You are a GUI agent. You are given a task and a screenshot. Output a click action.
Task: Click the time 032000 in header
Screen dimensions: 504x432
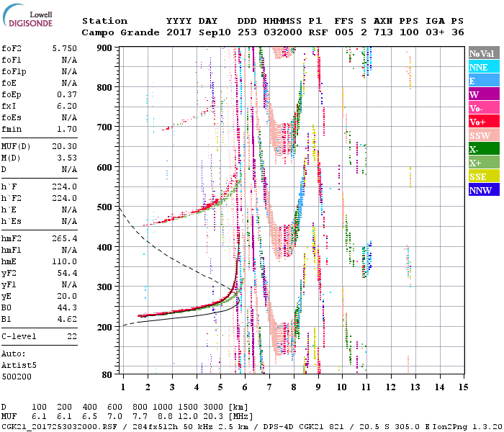coord(283,32)
